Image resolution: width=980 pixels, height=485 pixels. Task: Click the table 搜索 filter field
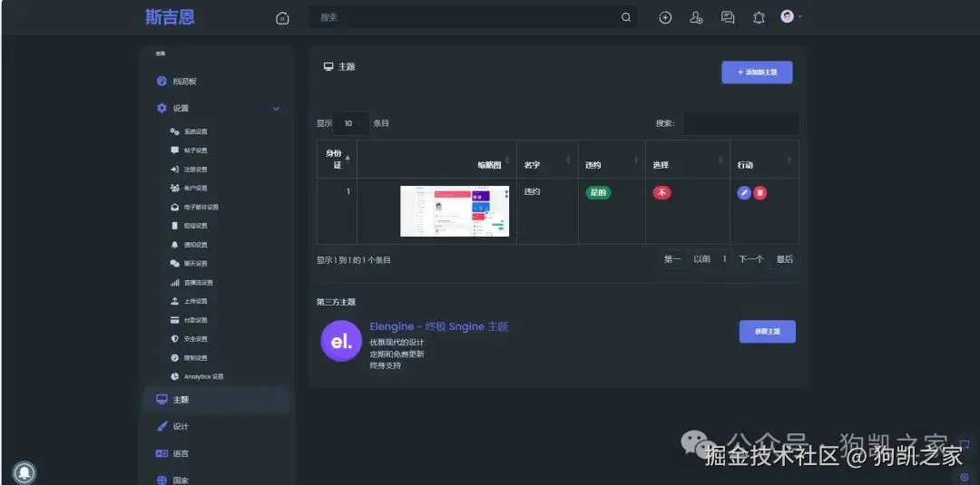pos(741,123)
